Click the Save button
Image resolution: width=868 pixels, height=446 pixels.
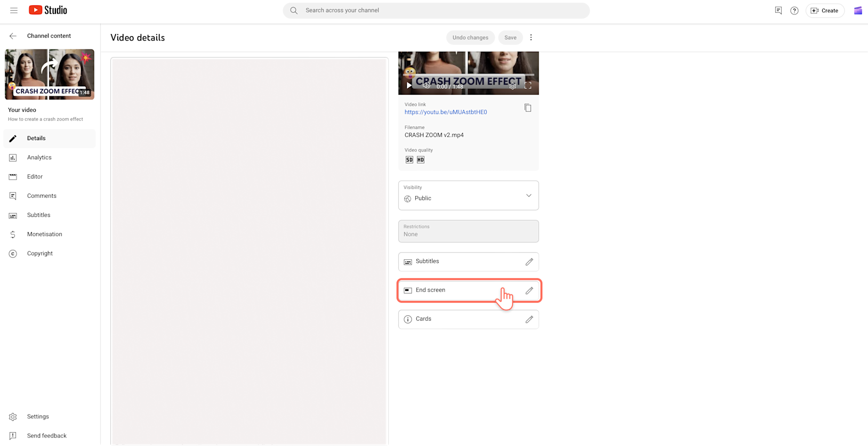(x=510, y=37)
